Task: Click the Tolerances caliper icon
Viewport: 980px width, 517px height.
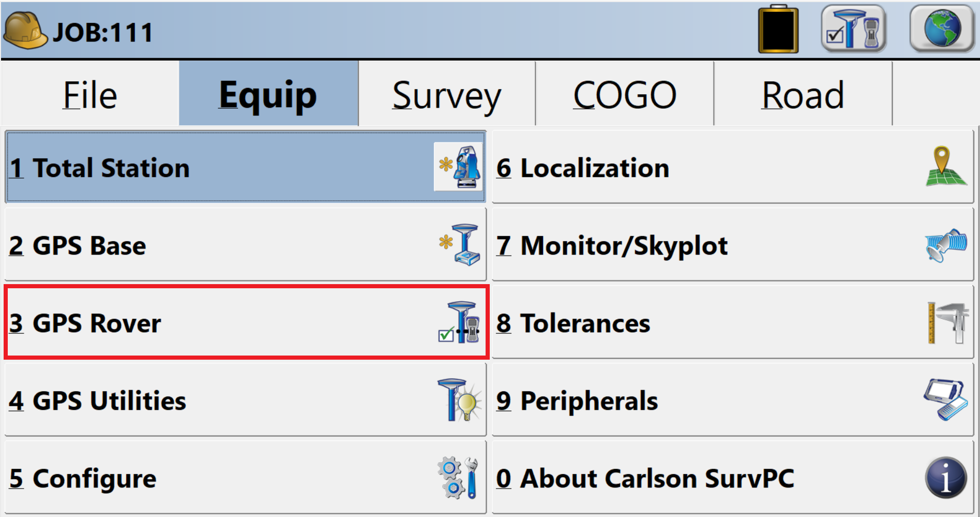Action: (948, 323)
